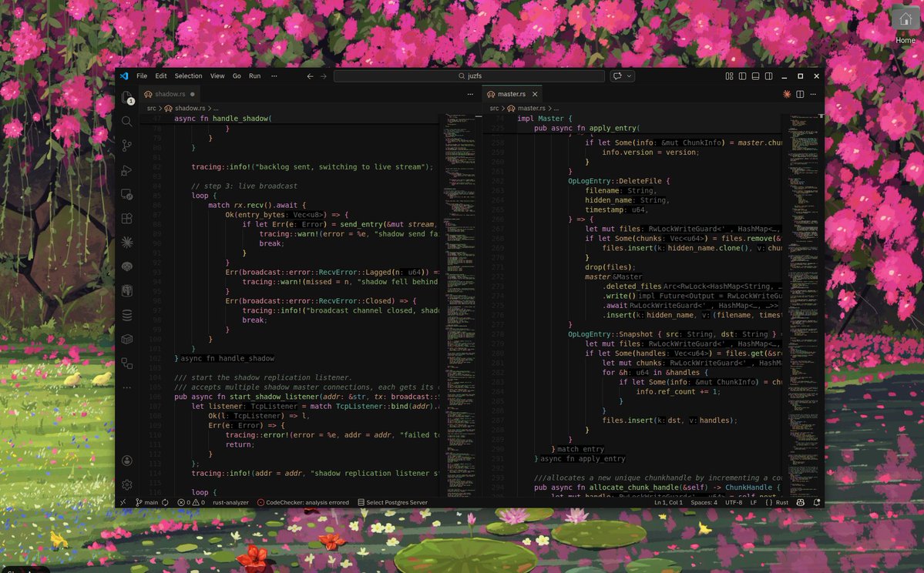924x573 pixels.
Task: Open more actions for the left editor group
Action: coord(470,94)
